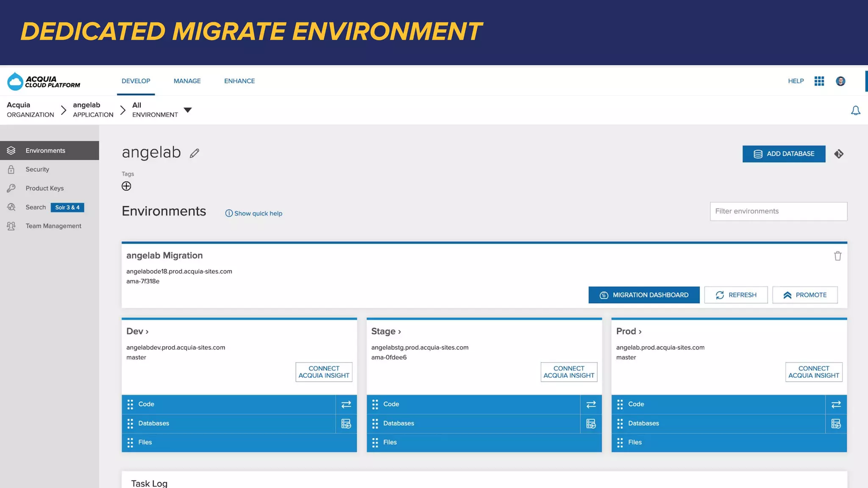Click the ama-7f318e branch text

pos(143,281)
